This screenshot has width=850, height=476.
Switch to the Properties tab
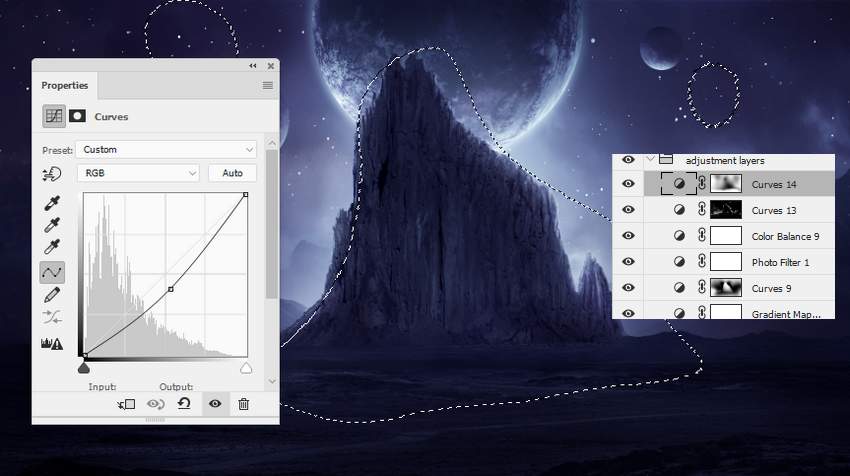(65, 86)
